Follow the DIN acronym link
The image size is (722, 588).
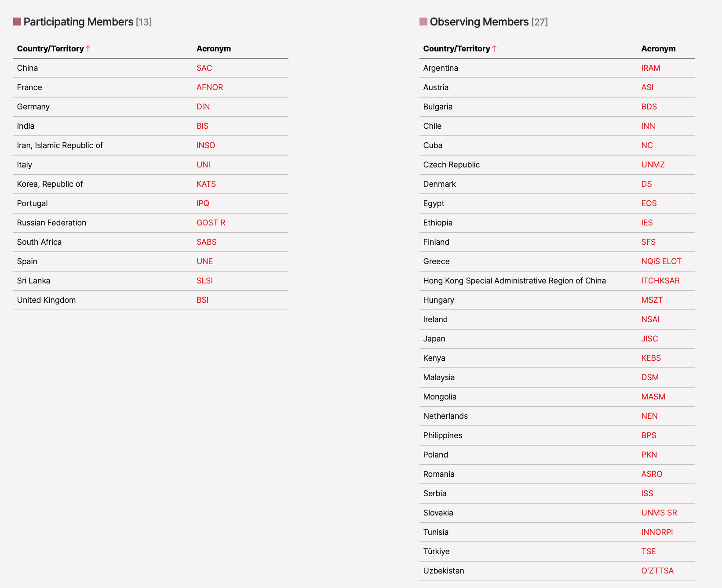coord(203,107)
